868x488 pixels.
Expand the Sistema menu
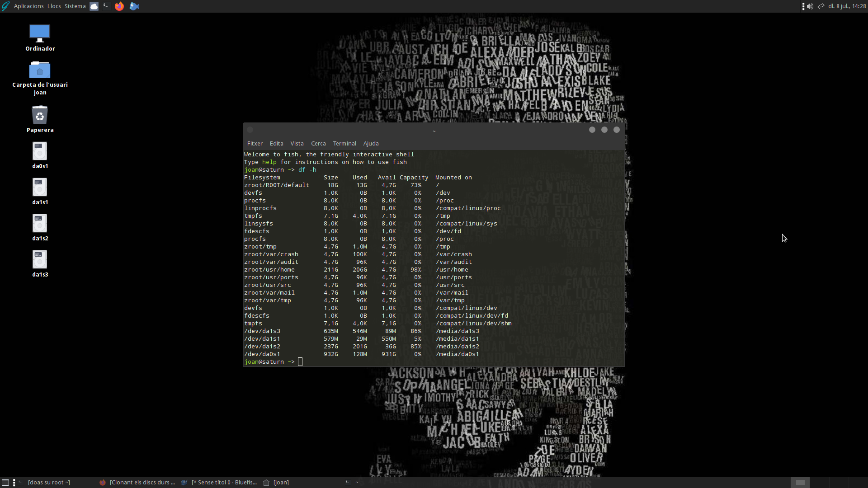[75, 6]
